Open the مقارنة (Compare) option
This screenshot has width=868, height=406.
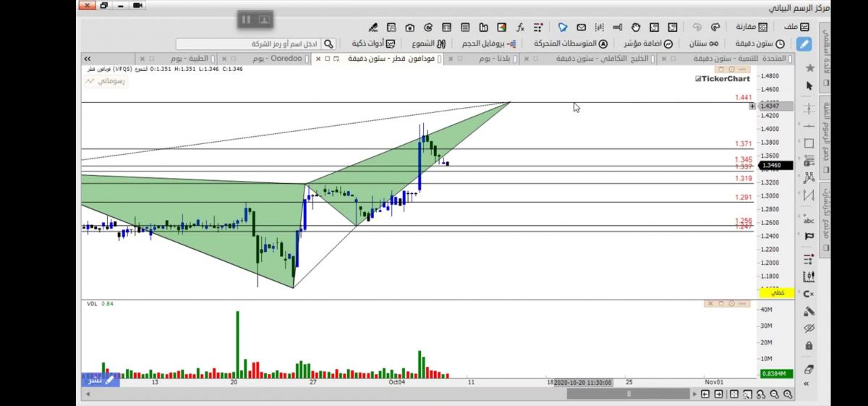click(x=752, y=27)
